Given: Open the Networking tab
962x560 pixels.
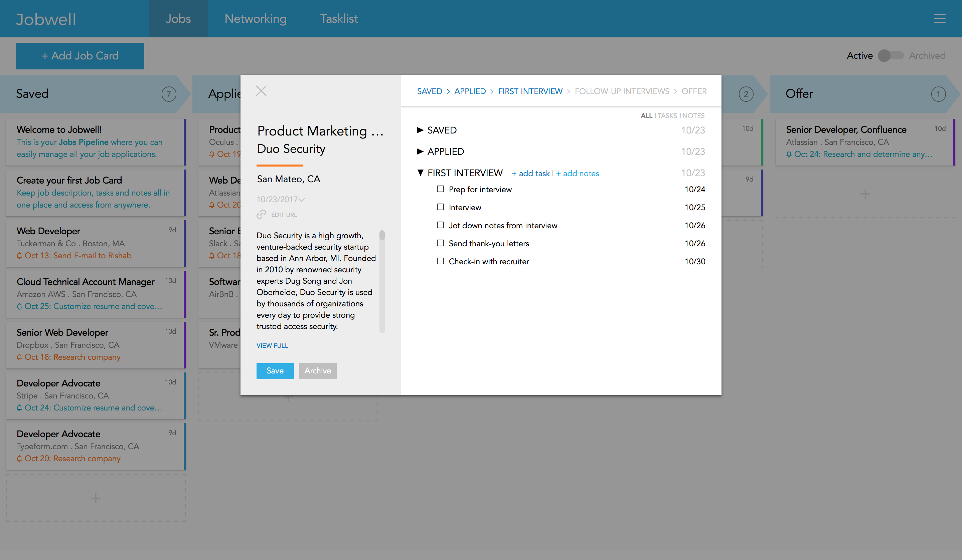Looking at the screenshot, I should (256, 19).
